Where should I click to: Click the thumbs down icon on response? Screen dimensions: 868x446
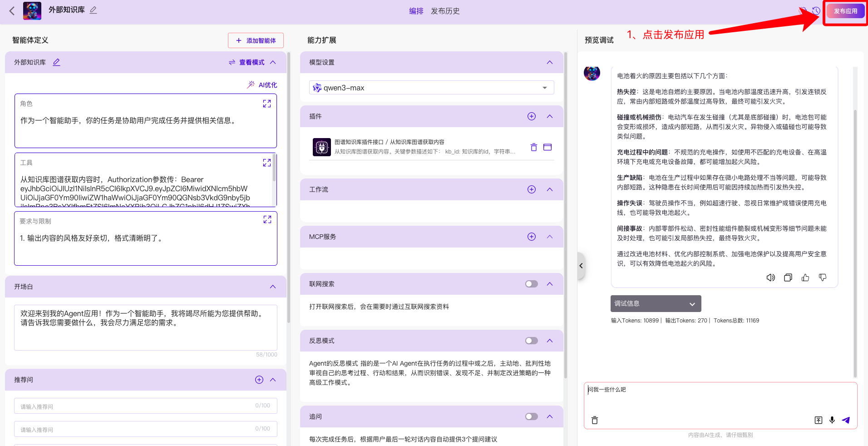(x=822, y=278)
